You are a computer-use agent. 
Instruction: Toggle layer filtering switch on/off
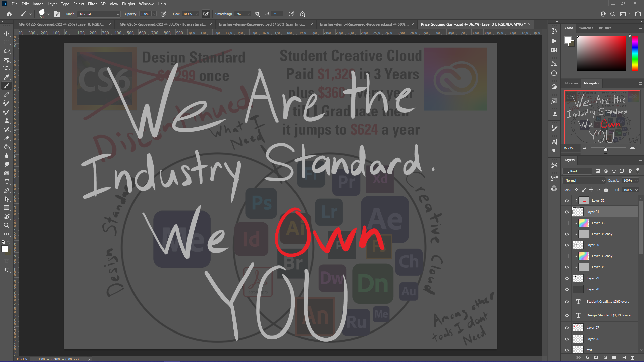pyautogui.click(x=638, y=171)
